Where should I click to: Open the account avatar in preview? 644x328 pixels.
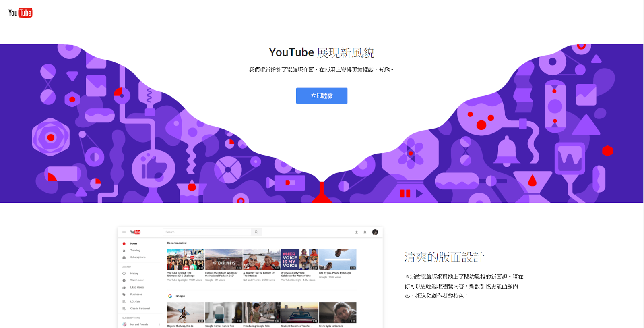pos(375,232)
